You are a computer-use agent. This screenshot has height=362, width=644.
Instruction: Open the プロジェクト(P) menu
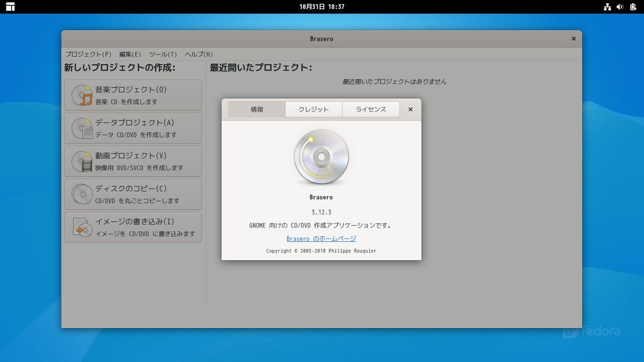[89, 54]
